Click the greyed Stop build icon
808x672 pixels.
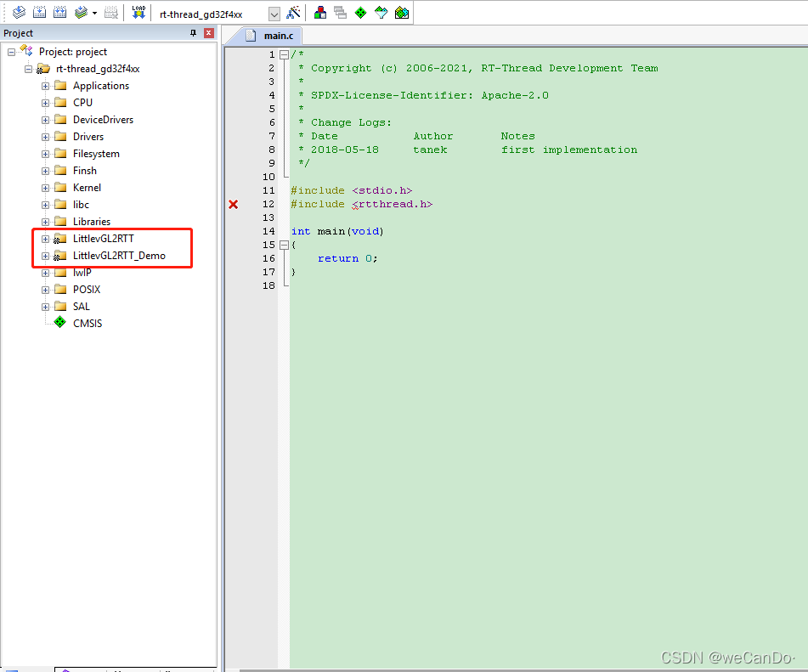(111, 13)
